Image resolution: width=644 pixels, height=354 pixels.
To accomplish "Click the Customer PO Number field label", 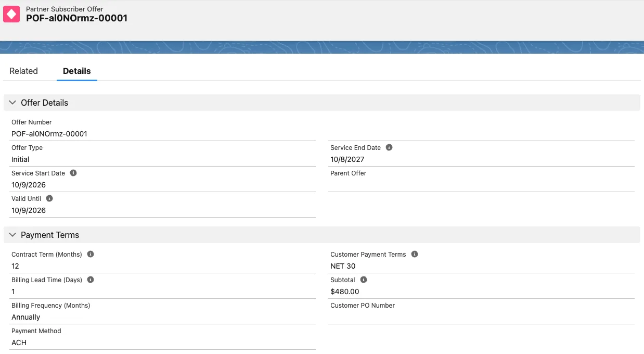I will tap(363, 305).
